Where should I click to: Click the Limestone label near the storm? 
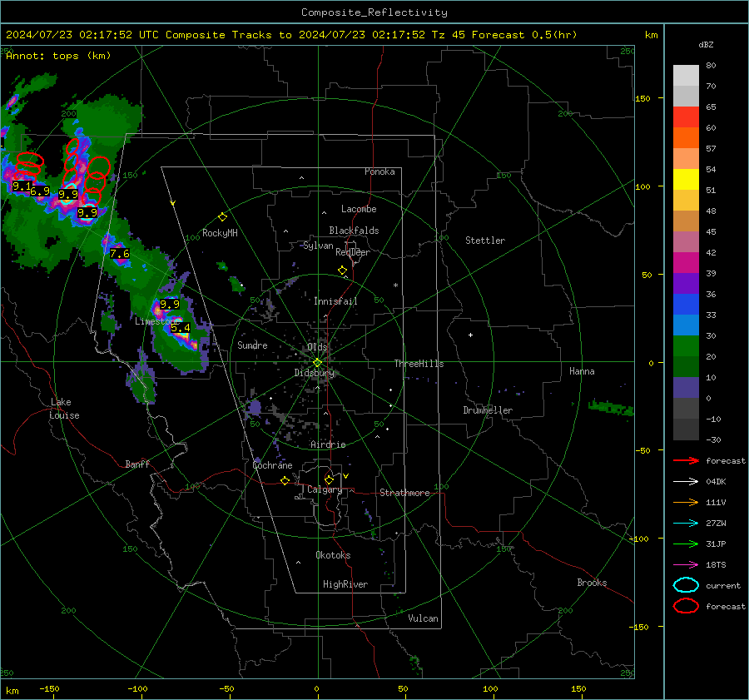pyautogui.click(x=156, y=321)
